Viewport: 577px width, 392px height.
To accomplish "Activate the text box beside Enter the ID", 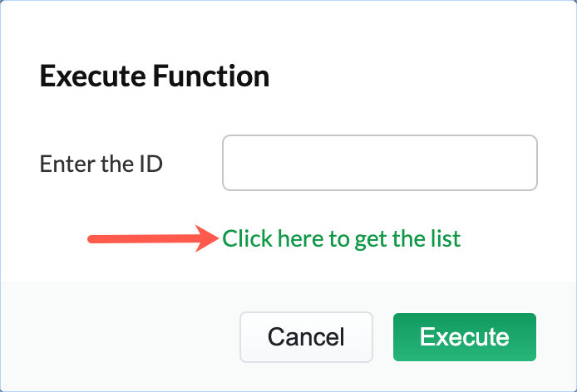I will coord(380,163).
